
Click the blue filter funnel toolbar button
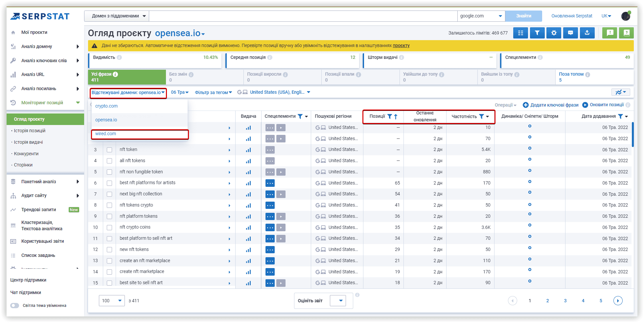537,33
